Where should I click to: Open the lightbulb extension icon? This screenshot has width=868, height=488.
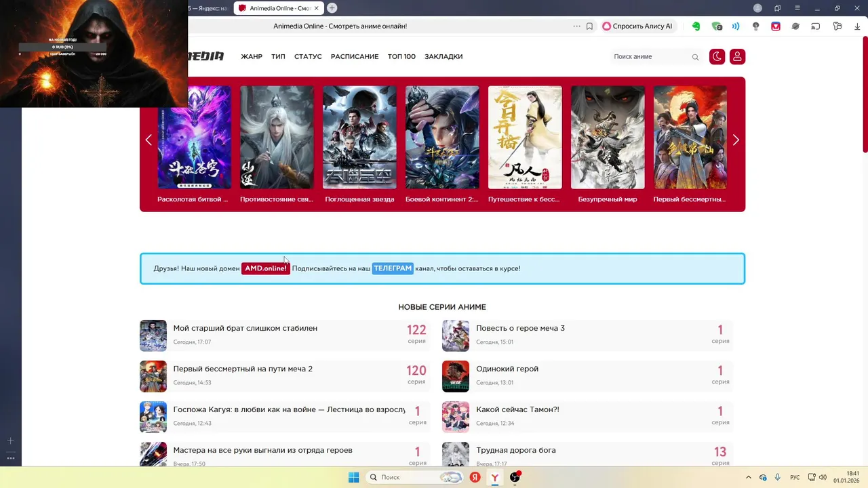coord(755,26)
